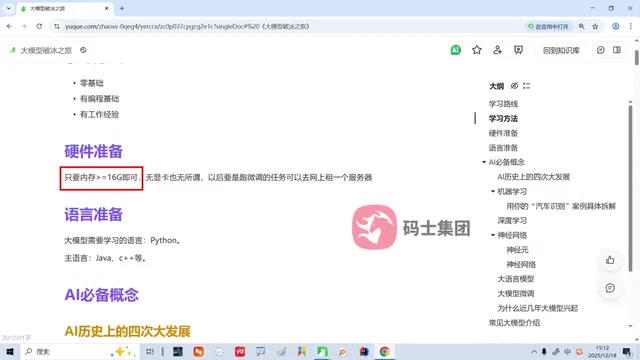Click the AI必备概念 heading
The width and height of the screenshot is (640, 360).
(101, 295)
